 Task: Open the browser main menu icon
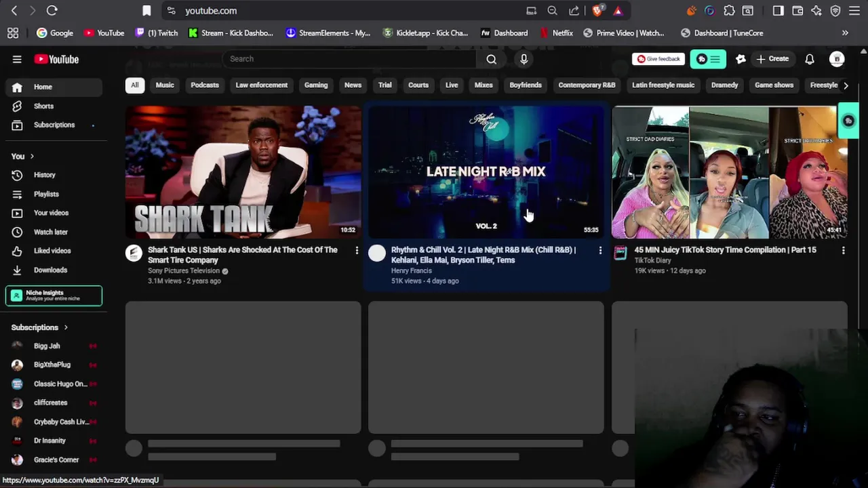(854, 10)
